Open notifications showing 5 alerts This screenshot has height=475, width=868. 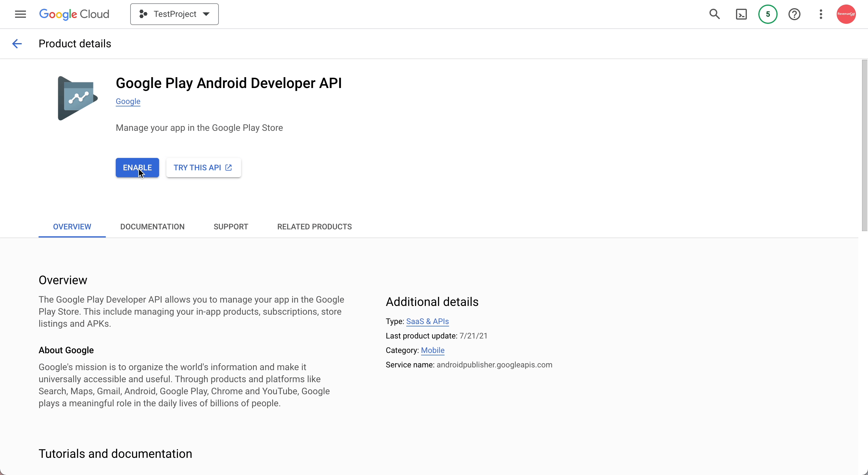point(767,14)
